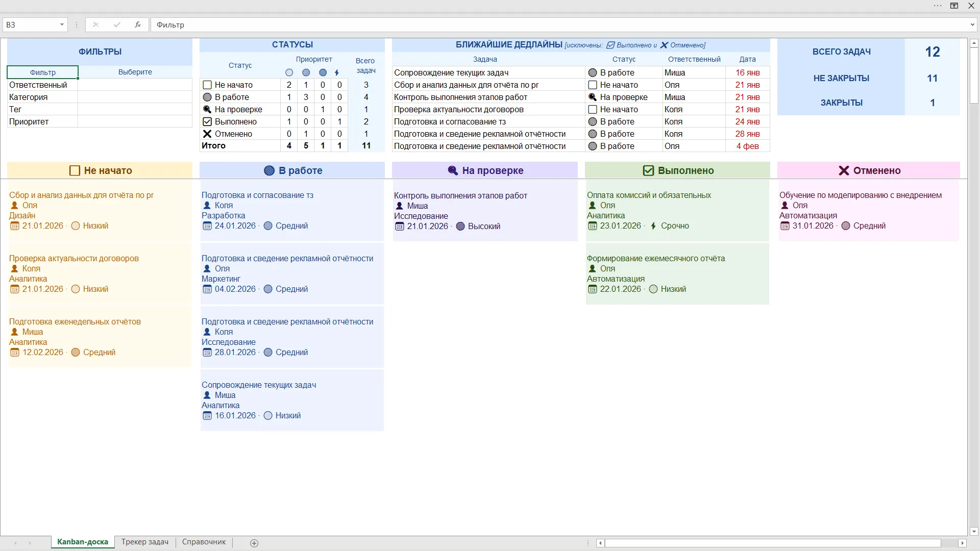Select the Kanban-доска sheet tab

(x=83, y=542)
